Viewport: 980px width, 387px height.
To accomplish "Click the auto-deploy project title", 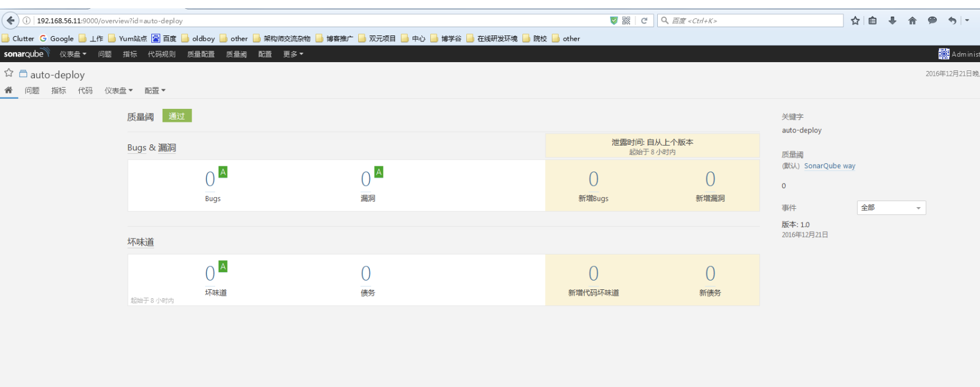I will [x=57, y=75].
